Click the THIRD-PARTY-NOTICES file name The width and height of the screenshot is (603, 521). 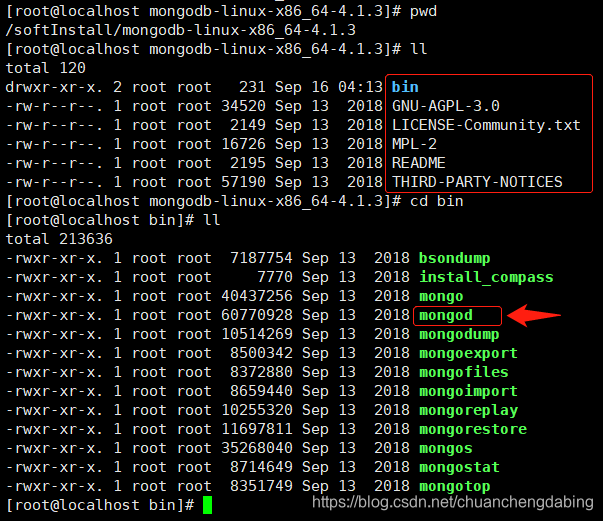477,182
